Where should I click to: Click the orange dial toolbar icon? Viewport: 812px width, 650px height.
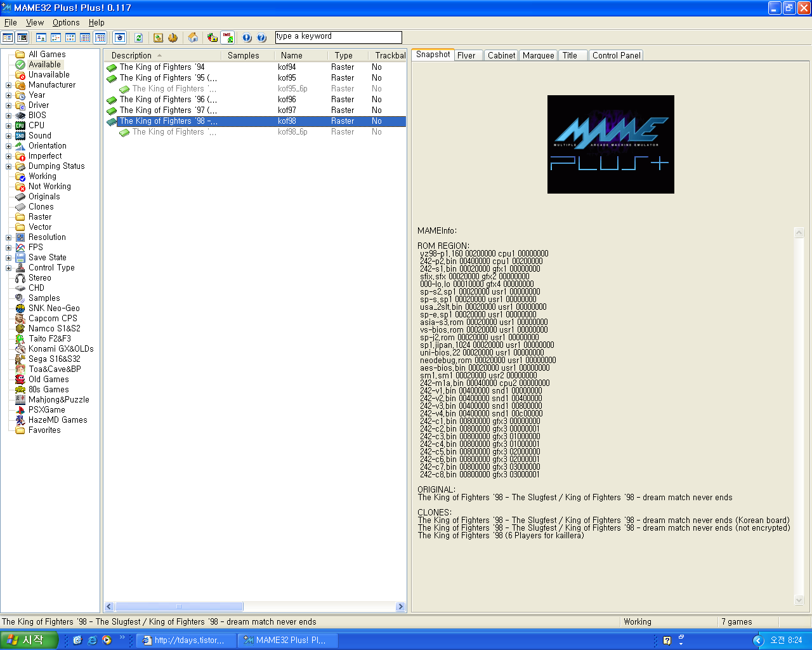tap(173, 37)
